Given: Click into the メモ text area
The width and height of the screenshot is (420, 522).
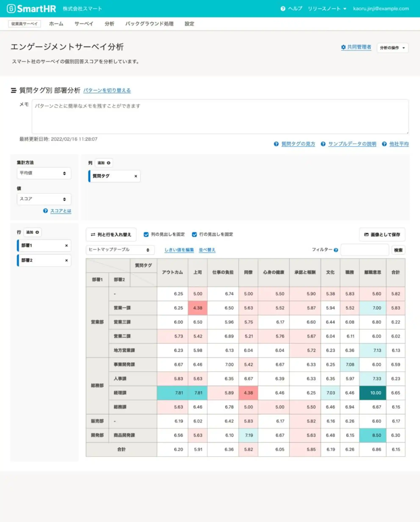Looking at the screenshot, I should click(220, 117).
